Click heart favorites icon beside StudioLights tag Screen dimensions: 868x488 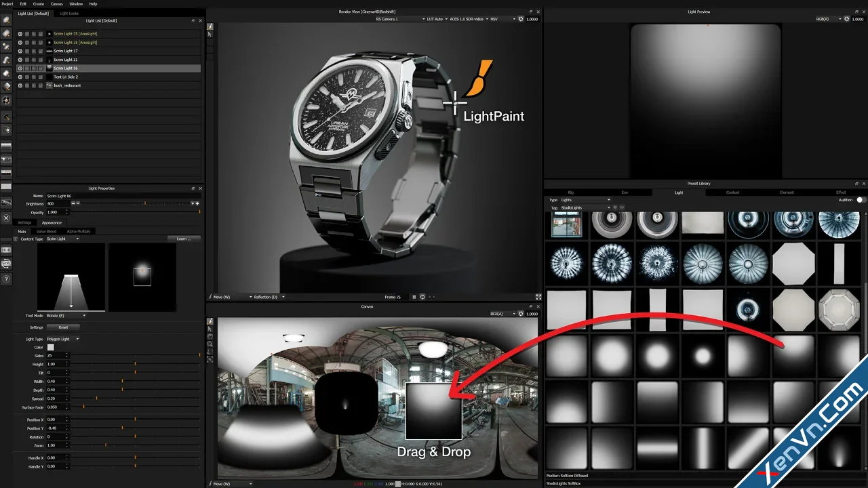(x=616, y=207)
